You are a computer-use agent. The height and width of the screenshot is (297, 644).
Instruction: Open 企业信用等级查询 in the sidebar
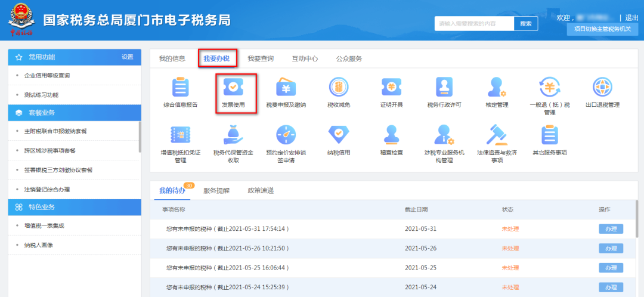(x=47, y=76)
